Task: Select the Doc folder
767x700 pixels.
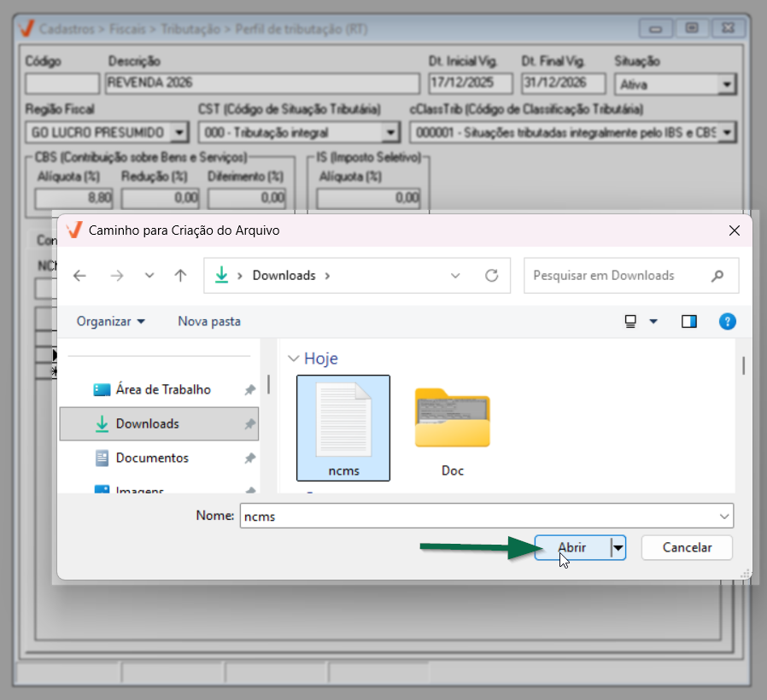Action: click(453, 430)
